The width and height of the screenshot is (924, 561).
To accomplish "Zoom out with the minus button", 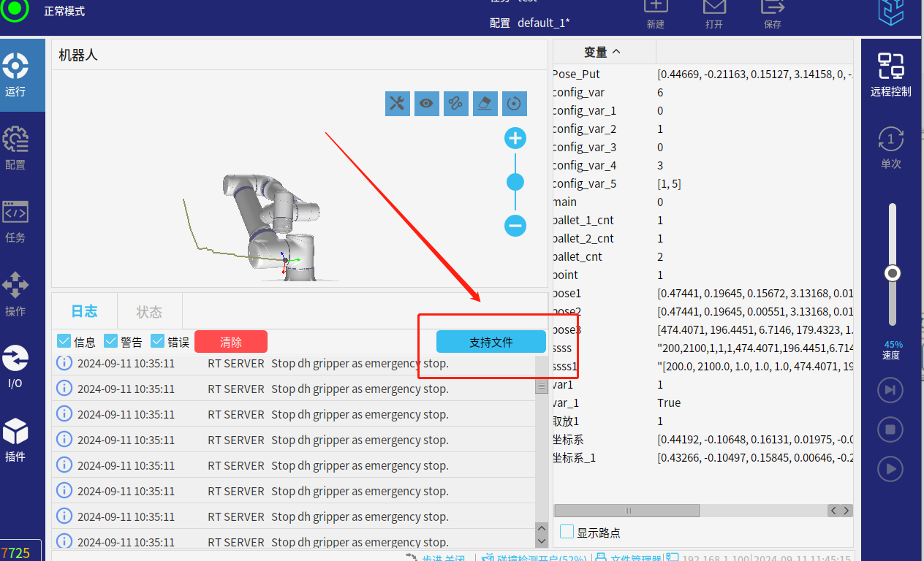I will [515, 226].
